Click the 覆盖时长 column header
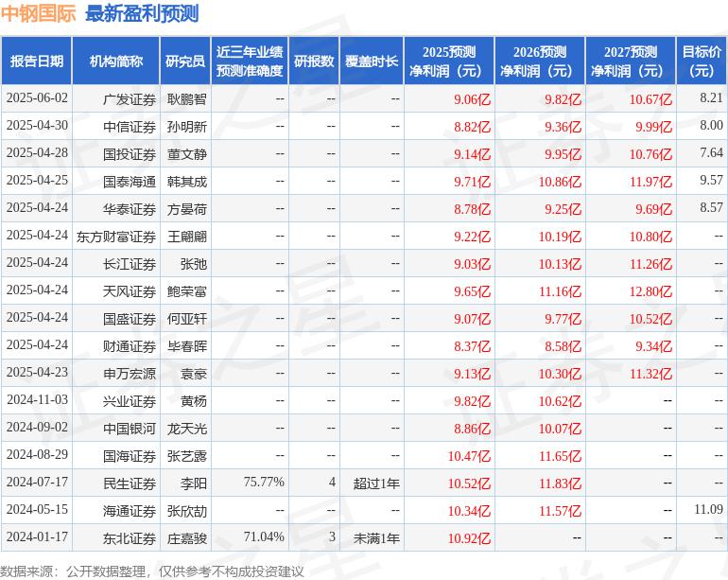Image resolution: width=728 pixels, height=580 pixels. 372,61
